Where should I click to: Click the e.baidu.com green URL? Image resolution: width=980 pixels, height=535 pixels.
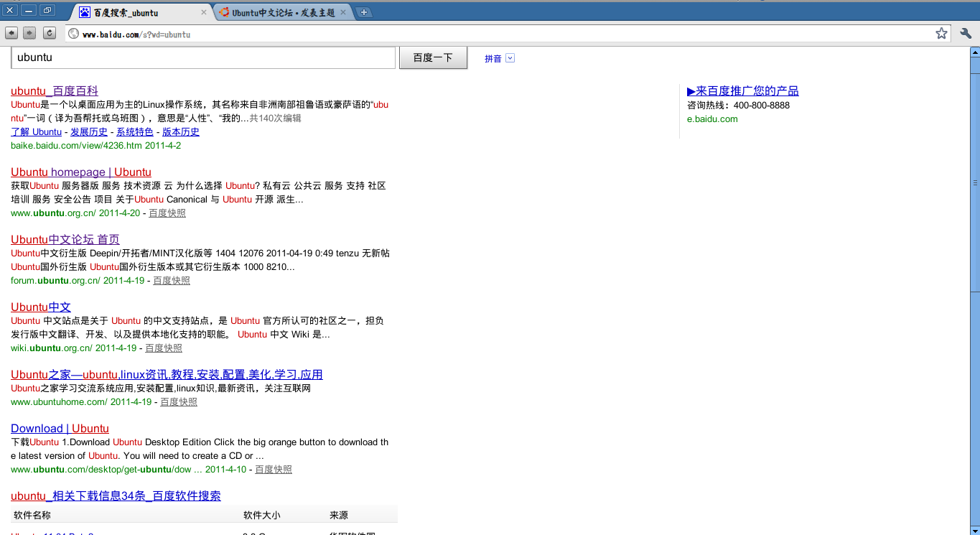point(712,119)
